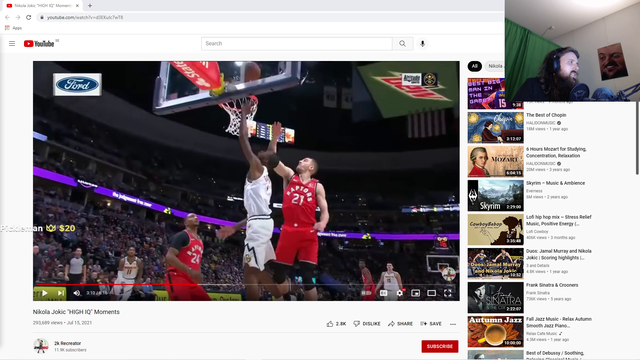Open 2k Recreator channel avatar
Image resolution: width=640 pixels, height=360 pixels.
(x=41, y=346)
